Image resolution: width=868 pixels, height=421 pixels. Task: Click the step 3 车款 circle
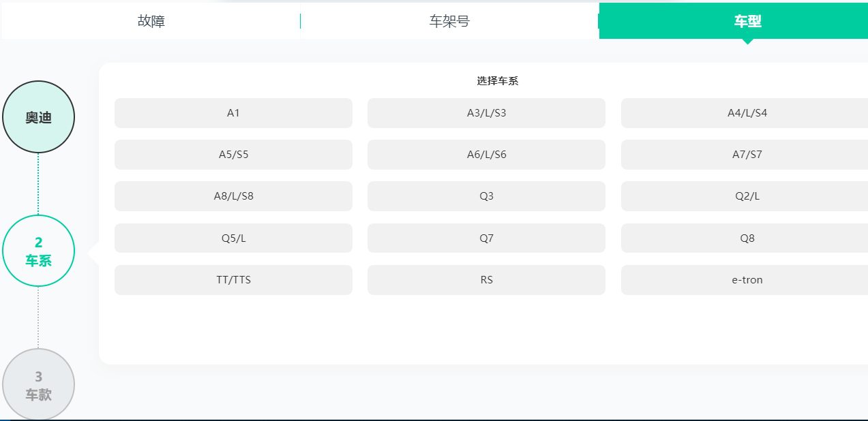coord(39,384)
